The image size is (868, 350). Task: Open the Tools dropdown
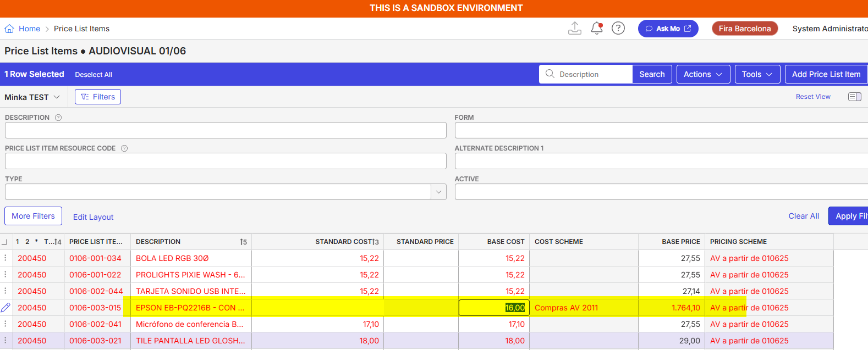coord(757,74)
